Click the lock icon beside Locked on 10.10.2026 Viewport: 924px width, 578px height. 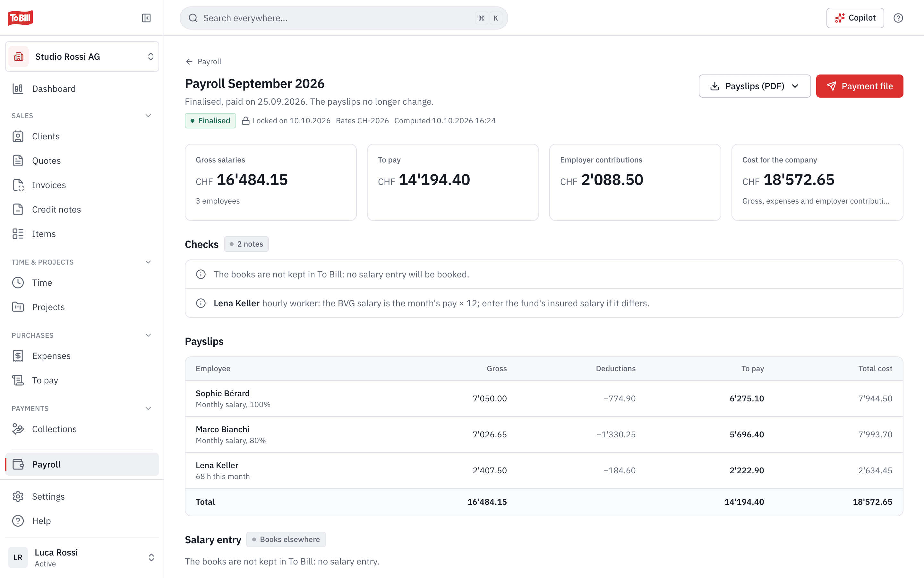[x=246, y=121]
